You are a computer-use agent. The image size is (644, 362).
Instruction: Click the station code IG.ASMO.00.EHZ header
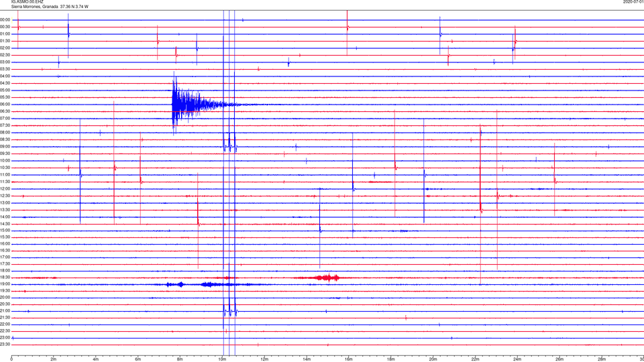pos(27,2)
